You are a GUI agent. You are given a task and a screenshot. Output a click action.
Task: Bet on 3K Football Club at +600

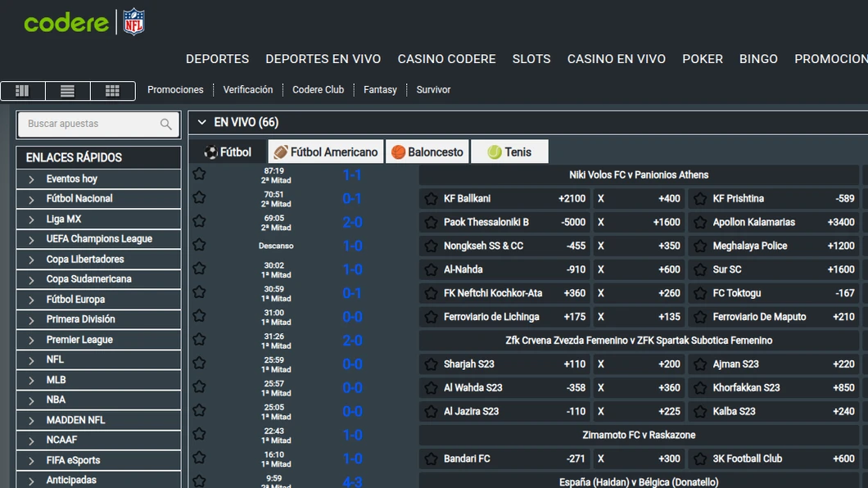(x=774, y=459)
